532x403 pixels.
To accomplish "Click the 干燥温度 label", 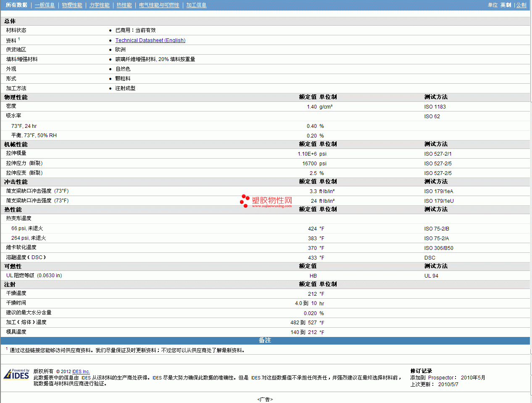I will 16,293.
